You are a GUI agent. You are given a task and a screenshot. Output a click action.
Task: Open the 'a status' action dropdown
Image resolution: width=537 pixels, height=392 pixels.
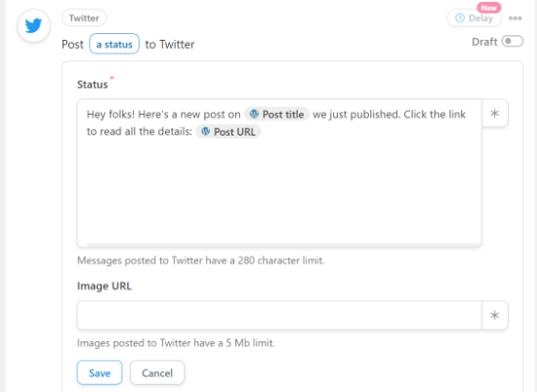[x=114, y=44]
